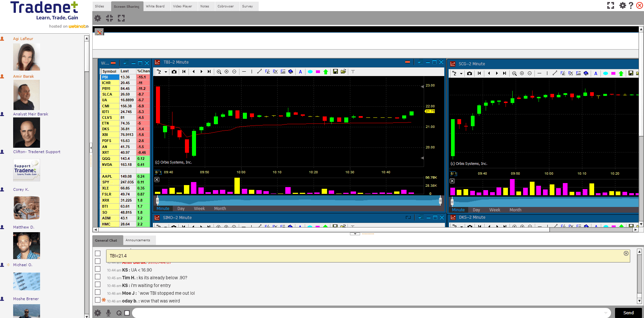
Task: Take a snapshot of the TBI chart
Action: [174, 72]
